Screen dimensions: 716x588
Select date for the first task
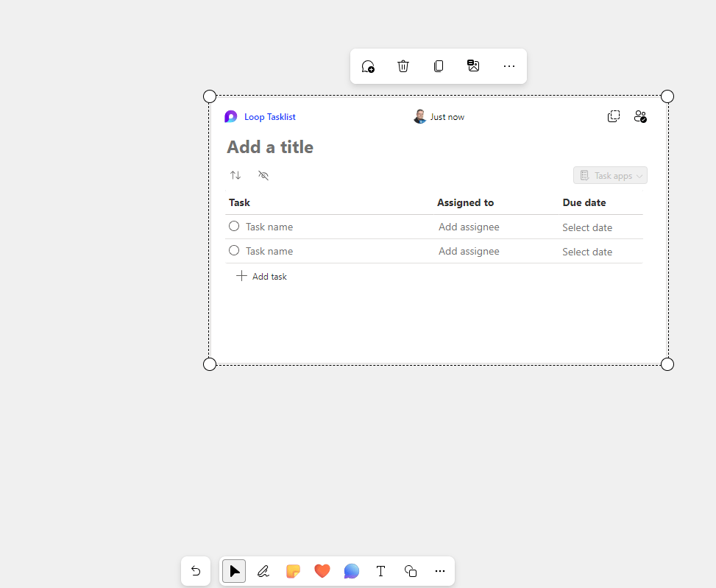click(587, 227)
